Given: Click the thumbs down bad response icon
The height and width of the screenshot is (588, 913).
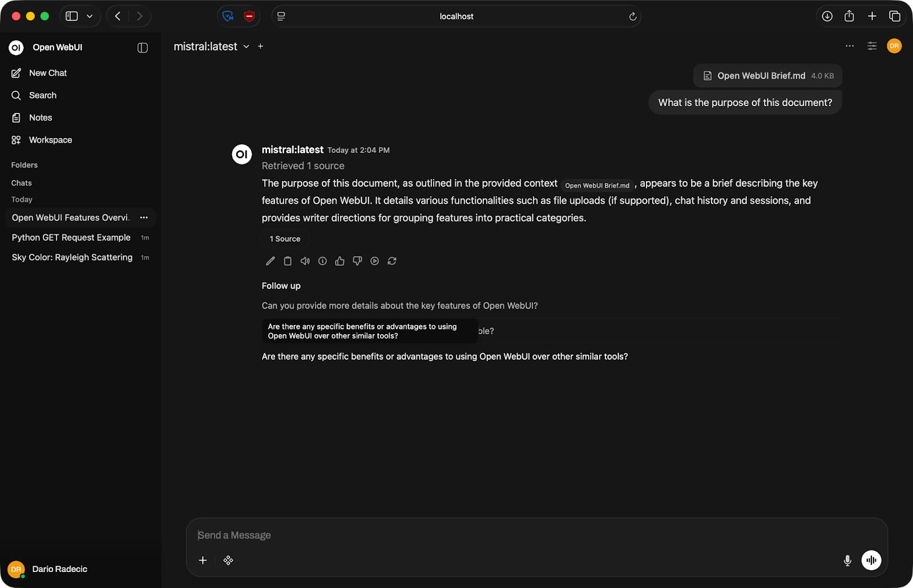Looking at the screenshot, I should click(357, 261).
